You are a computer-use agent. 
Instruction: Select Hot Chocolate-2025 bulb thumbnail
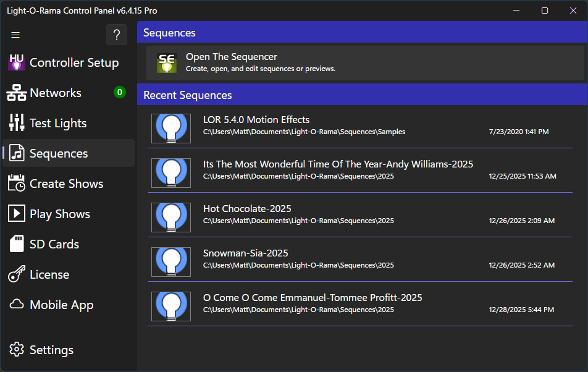click(171, 218)
